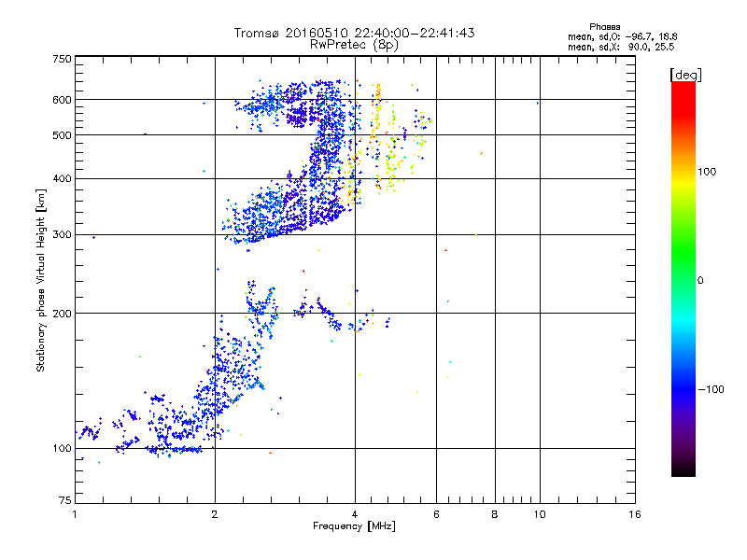This screenshot has width=747, height=560.
Task: Click the colorbar label '100'
Action: (707, 172)
